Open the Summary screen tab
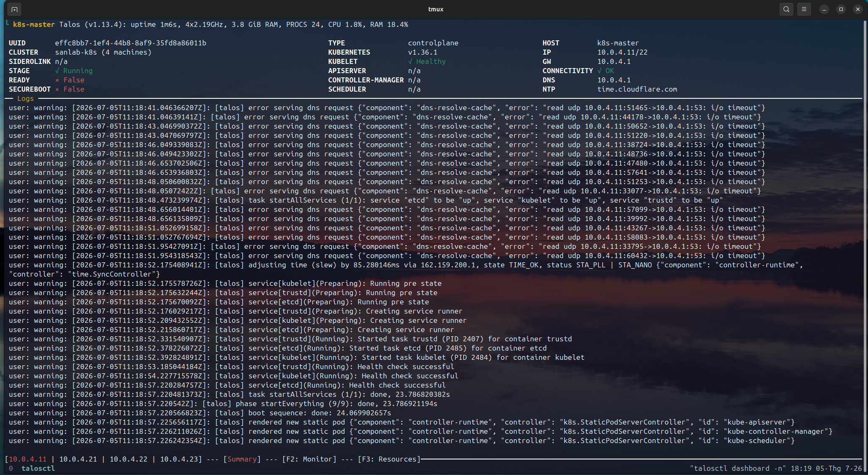 click(x=242, y=459)
